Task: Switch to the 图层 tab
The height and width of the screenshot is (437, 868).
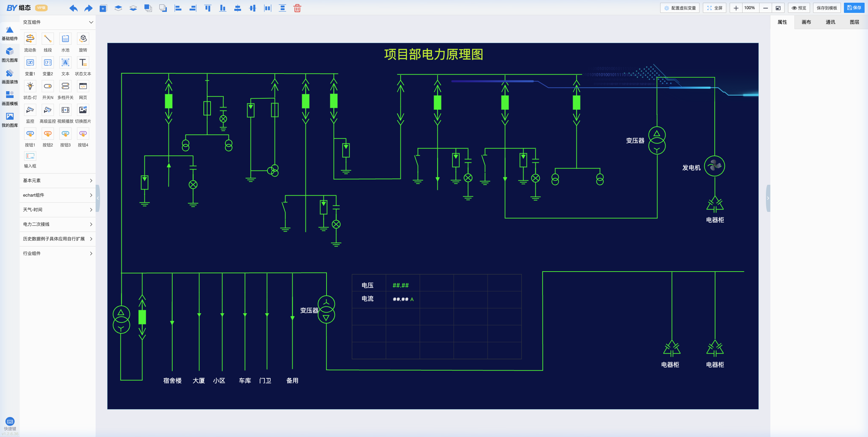Action: 854,22
